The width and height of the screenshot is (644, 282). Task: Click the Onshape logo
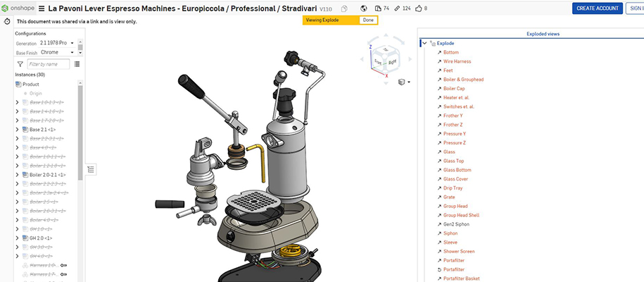(x=18, y=8)
